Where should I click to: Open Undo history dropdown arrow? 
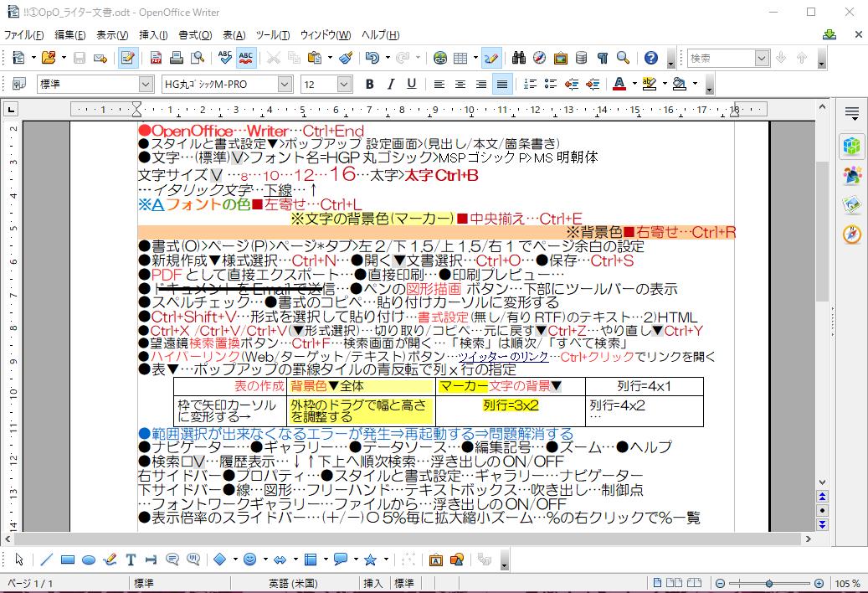coord(388,58)
